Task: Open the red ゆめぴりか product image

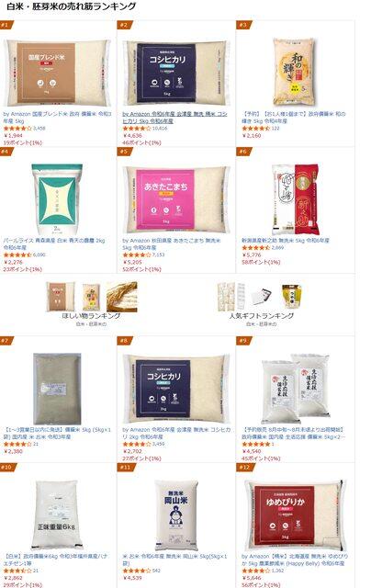Action: coord(296,514)
